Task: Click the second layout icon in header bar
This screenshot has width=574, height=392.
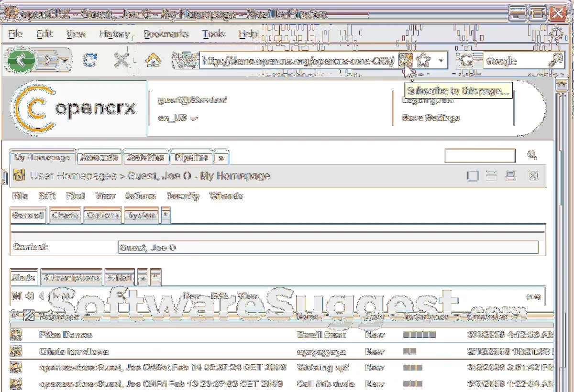Action: point(491,176)
